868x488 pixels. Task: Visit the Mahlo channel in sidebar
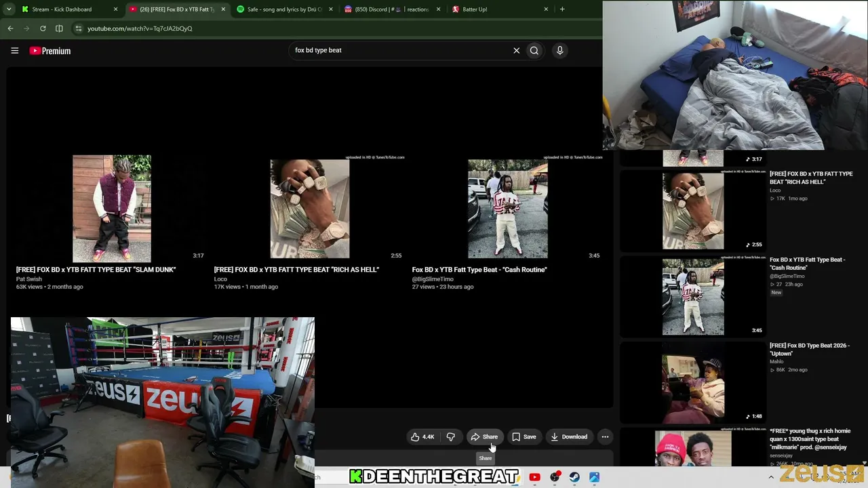(x=776, y=362)
